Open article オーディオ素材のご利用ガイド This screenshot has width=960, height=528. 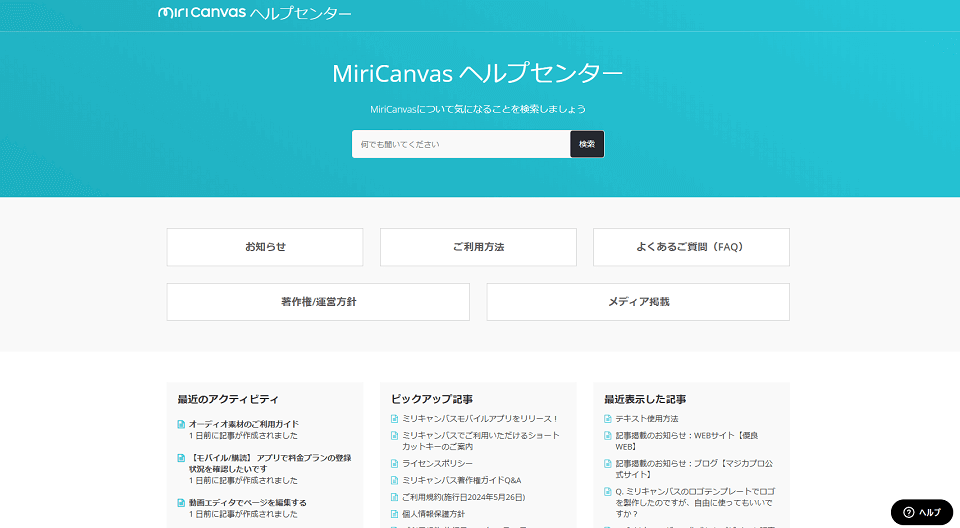point(244,424)
